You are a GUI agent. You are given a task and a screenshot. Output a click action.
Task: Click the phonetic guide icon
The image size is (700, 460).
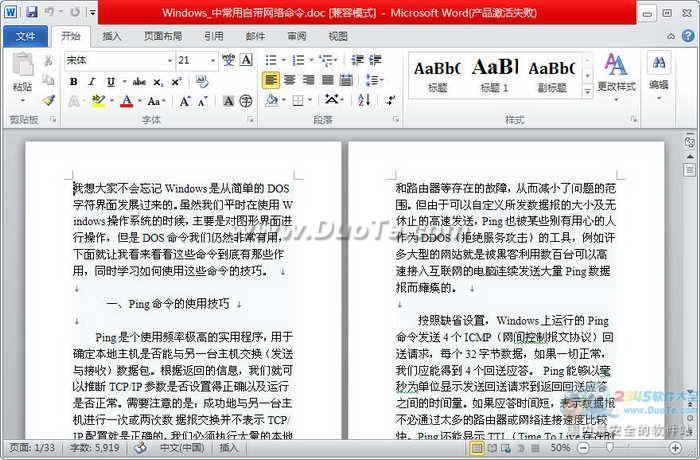(229, 60)
